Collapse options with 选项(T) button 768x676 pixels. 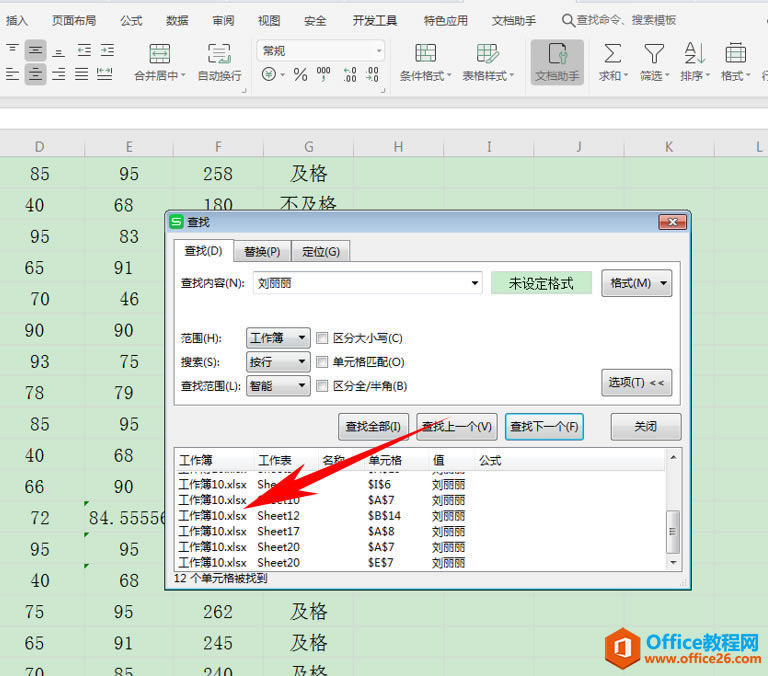coord(636,383)
